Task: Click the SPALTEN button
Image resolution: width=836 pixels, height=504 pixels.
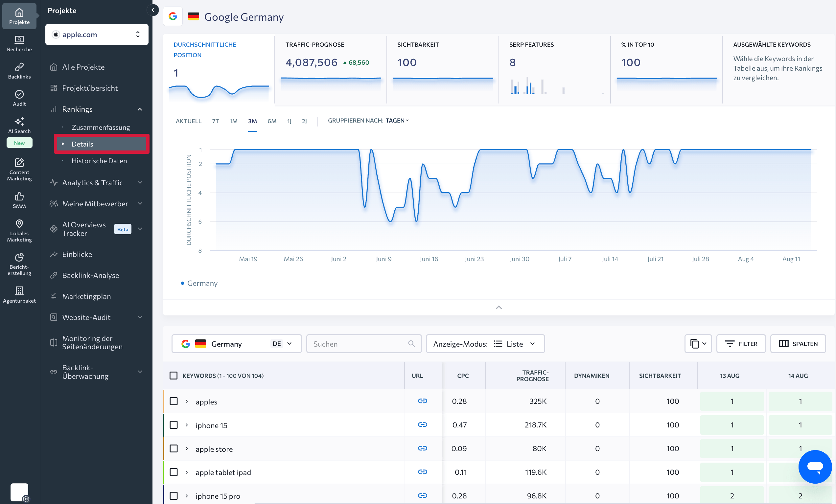Action: 798,344
